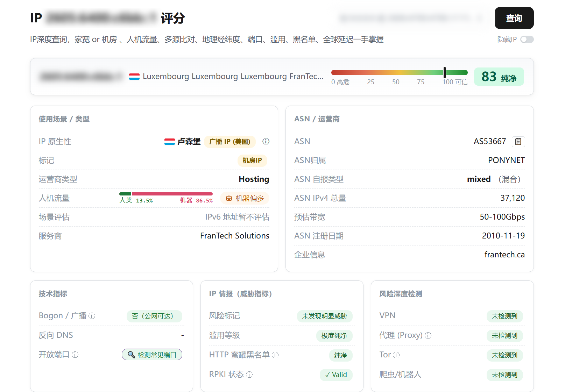Click the 未发现明显威胁 badge
The width and height of the screenshot is (572, 392).
click(x=325, y=316)
